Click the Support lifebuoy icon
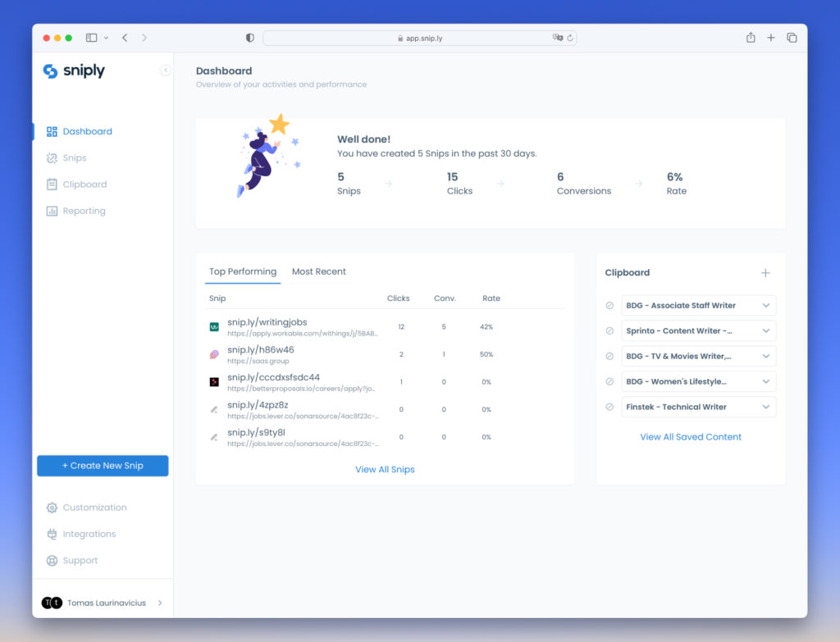The height and width of the screenshot is (642, 840). pyautogui.click(x=52, y=561)
